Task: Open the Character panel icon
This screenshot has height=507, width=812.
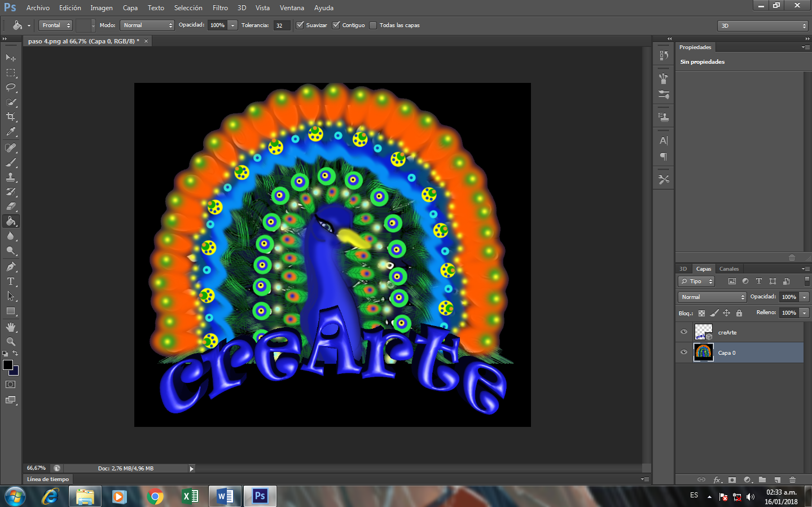Action: pyautogui.click(x=664, y=140)
